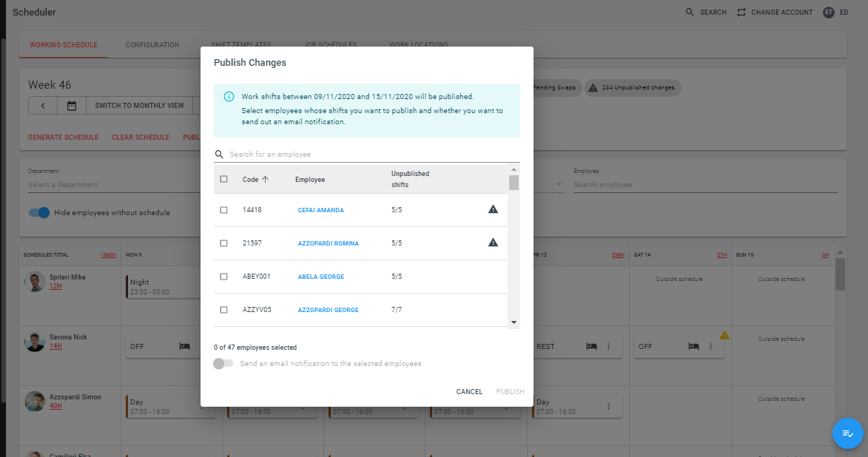Click Savona Nick profile photo
Image resolution: width=868 pixels, height=457 pixels.
pos(34,342)
